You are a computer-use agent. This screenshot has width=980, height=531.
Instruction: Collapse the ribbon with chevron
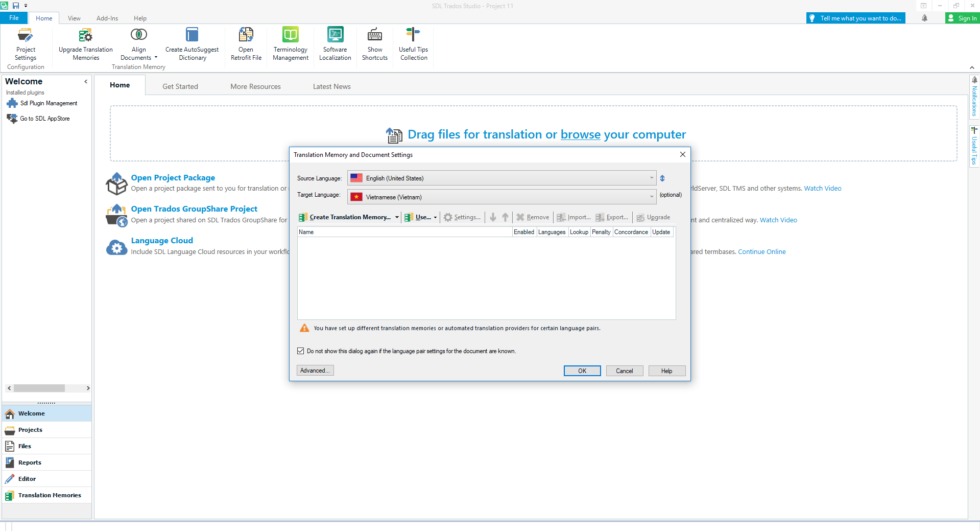(x=972, y=67)
